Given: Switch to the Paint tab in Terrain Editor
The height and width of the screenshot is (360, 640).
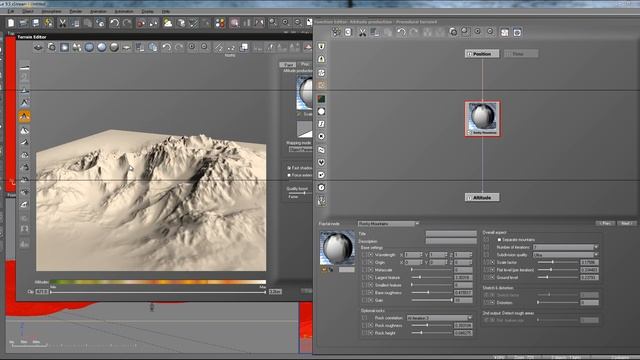Looking at the screenshot, I should [x=288, y=64].
